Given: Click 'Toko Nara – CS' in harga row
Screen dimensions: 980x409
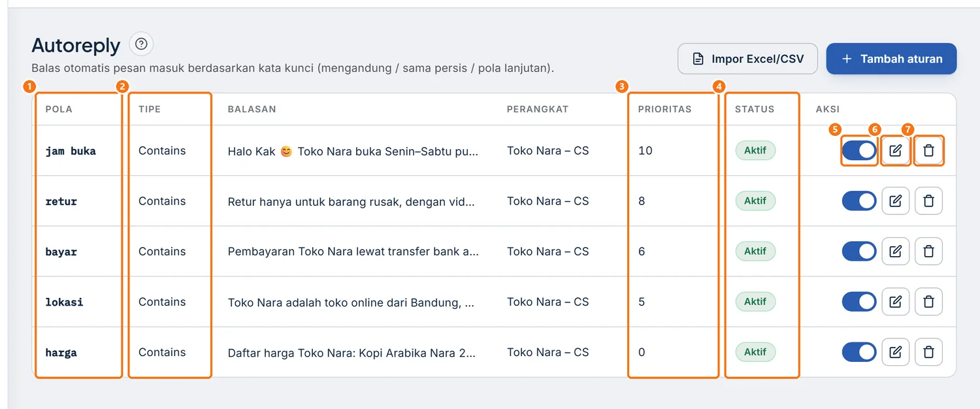Looking at the screenshot, I should pyautogui.click(x=548, y=352).
